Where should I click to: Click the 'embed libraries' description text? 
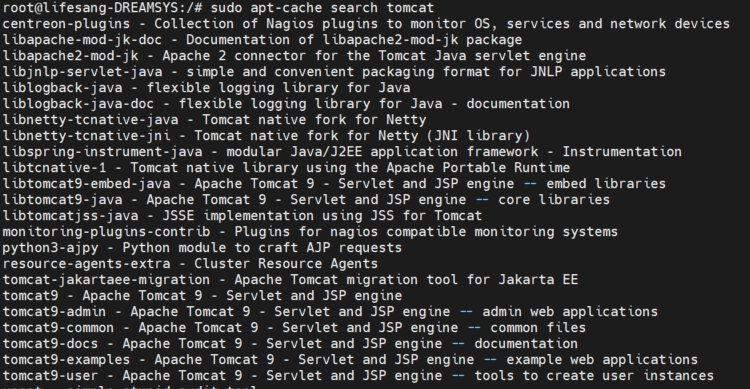coord(606,184)
